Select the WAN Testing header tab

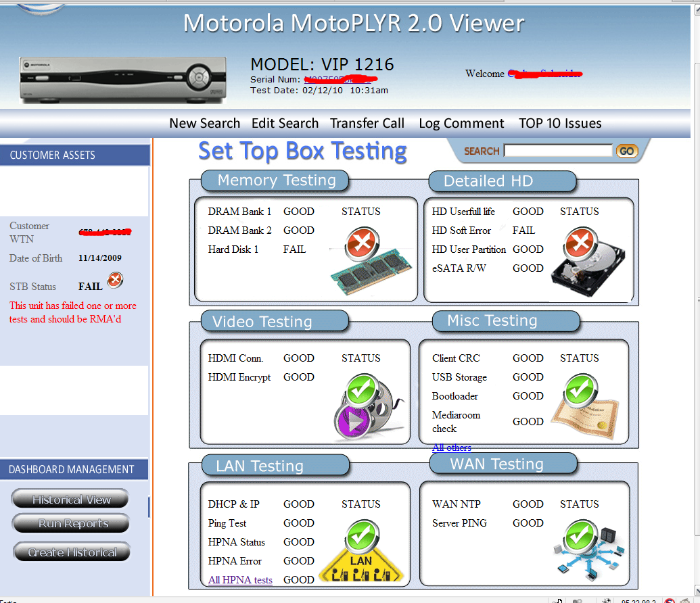point(504,464)
